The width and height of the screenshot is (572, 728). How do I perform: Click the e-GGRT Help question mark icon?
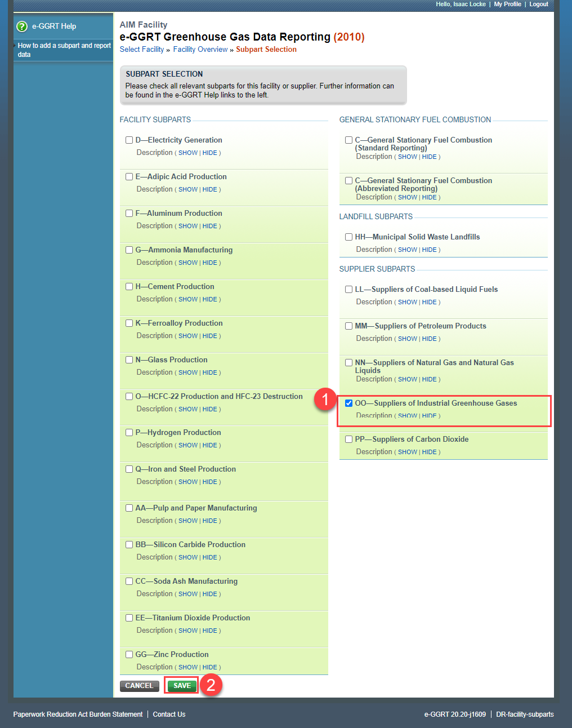coord(21,26)
